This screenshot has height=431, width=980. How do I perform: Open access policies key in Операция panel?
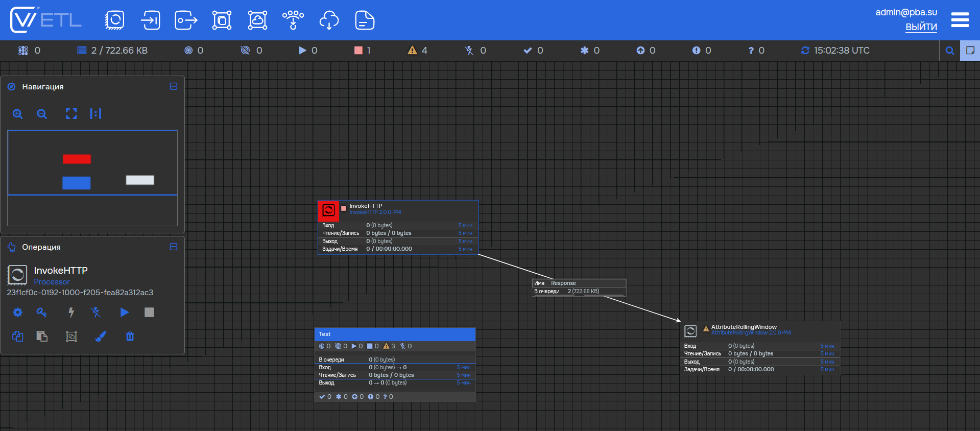click(x=42, y=312)
